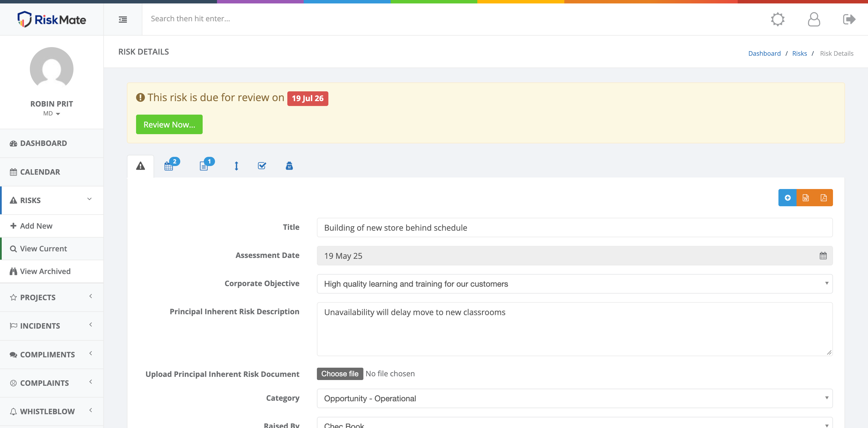Open the spy user audit tab
Viewport: 868px width, 428px height.
(289, 166)
